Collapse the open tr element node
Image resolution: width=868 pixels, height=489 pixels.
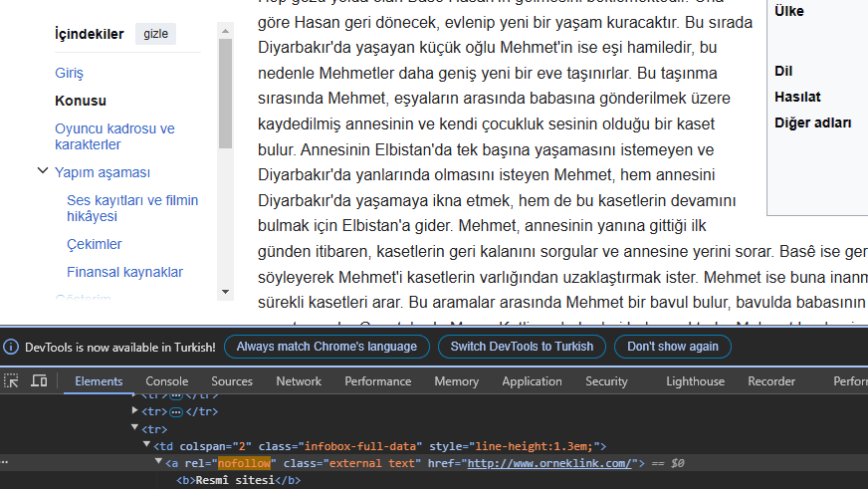[135, 429]
